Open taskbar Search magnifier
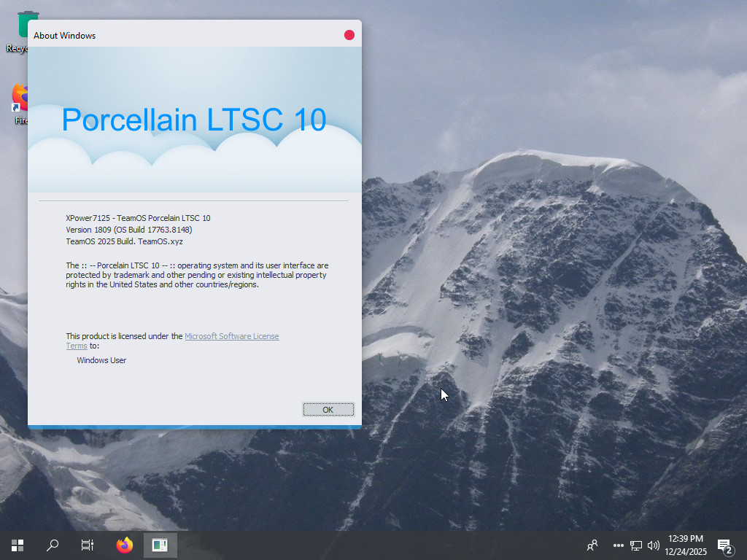Screen dimensions: 747x560 pos(53,545)
